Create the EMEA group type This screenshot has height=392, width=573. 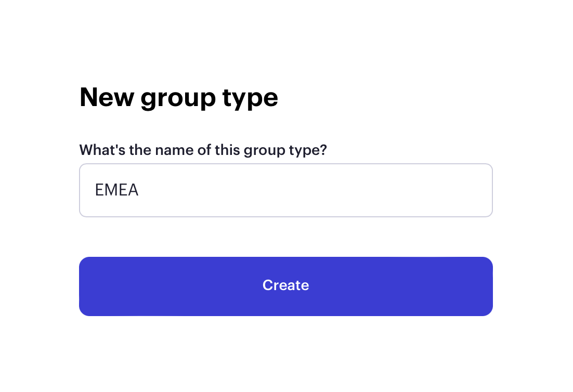pos(286,286)
